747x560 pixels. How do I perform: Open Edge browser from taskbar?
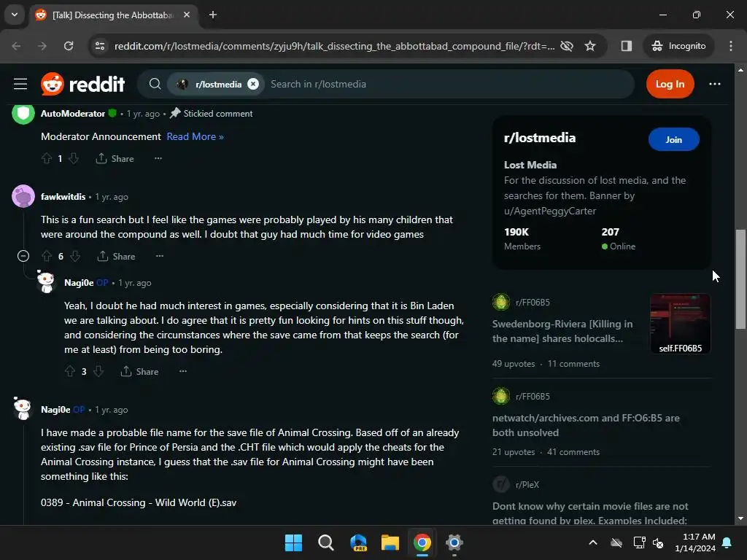tap(358, 542)
